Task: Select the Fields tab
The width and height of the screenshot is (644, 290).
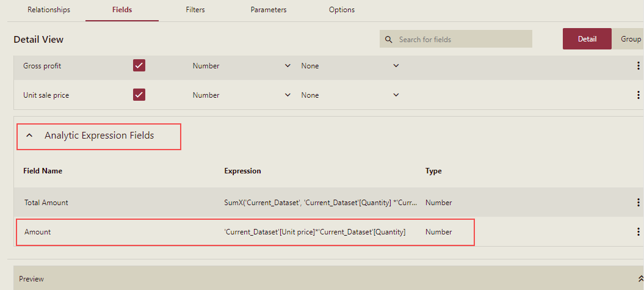Action: point(122,9)
